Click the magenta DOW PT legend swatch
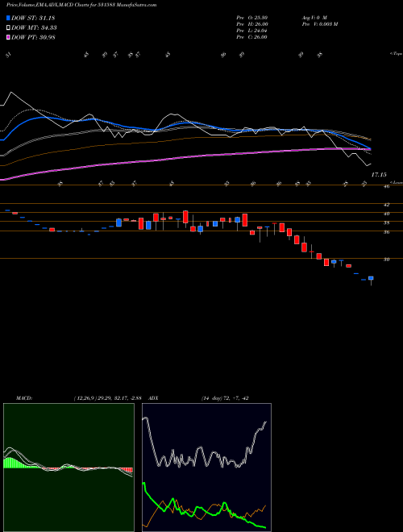The height and width of the screenshot is (532, 403). [8, 37]
